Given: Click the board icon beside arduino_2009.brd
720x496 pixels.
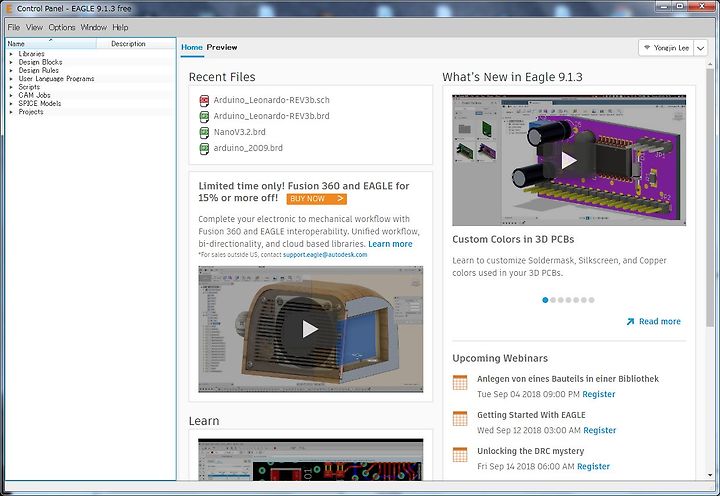Looking at the screenshot, I should 204,149.
